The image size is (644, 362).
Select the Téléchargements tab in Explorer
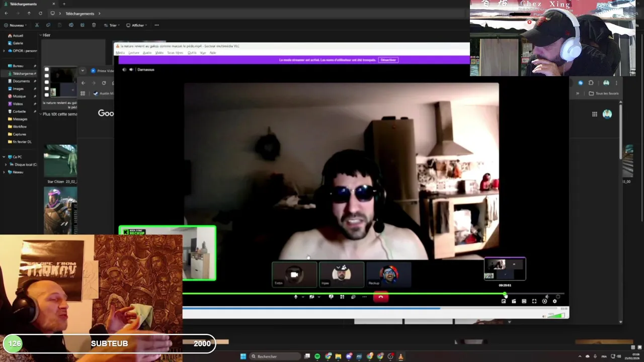29,4
